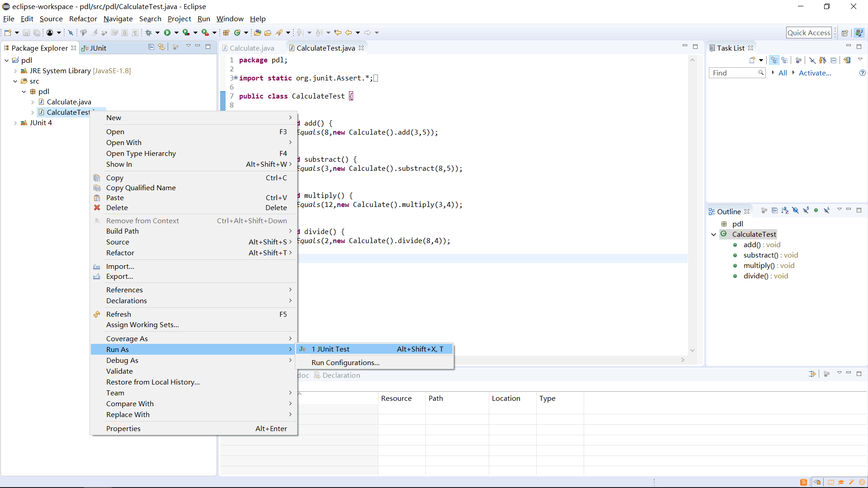Click the Coverage run toolbar icon

pyautogui.click(x=186, y=33)
